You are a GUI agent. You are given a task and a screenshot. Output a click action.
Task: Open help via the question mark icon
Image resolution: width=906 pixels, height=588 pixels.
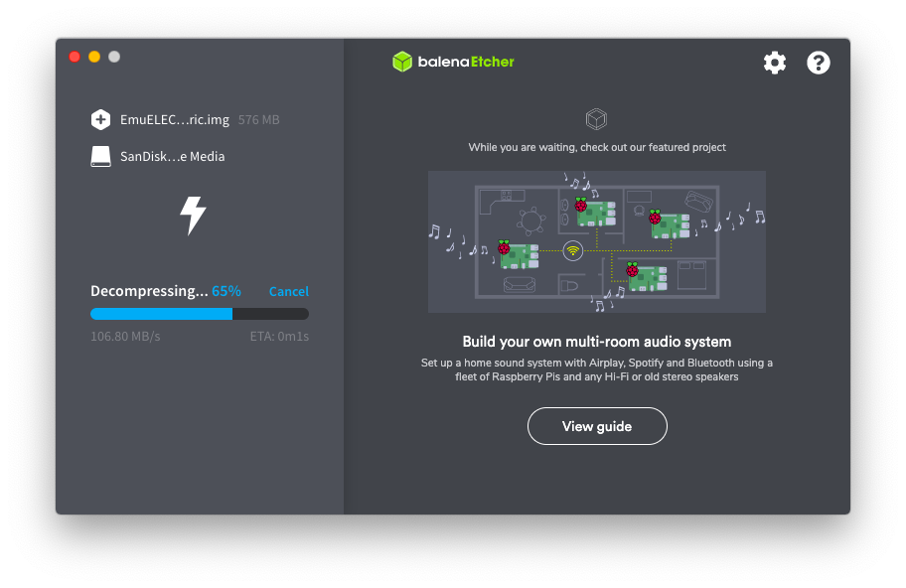tap(819, 63)
